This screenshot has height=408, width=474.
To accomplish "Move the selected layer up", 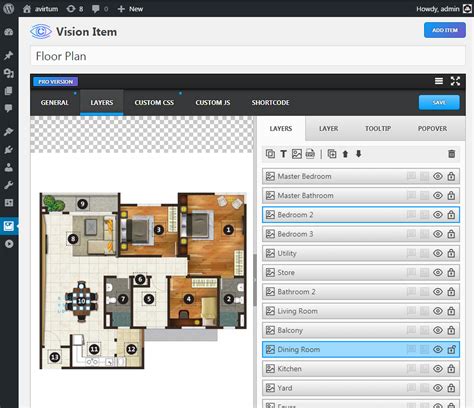I will pos(345,154).
